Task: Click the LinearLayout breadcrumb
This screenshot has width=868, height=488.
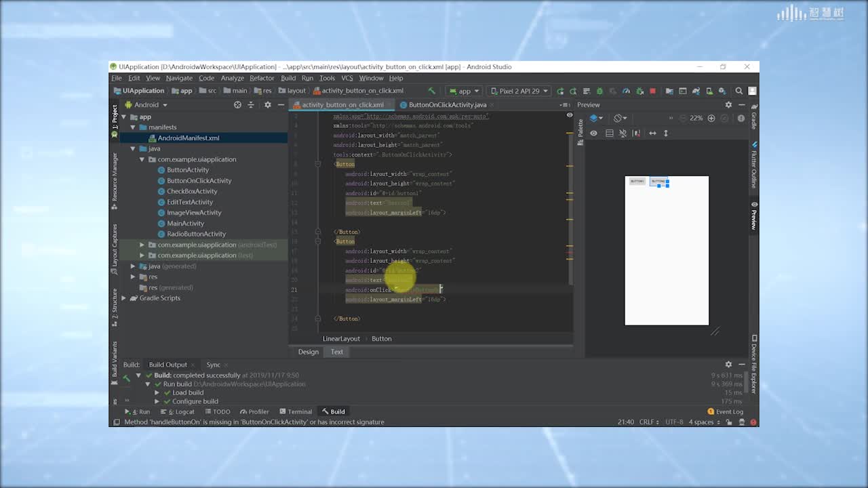Action: [341, 339]
